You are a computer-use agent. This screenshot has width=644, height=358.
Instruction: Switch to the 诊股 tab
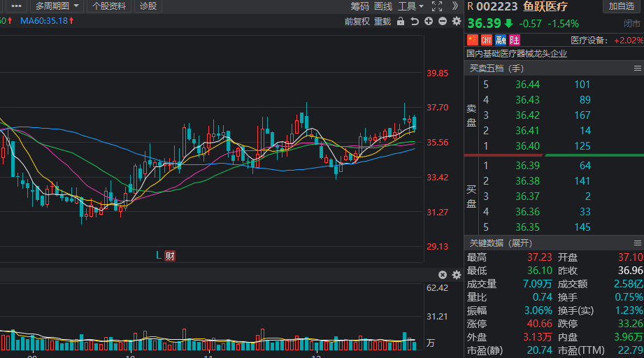(x=148, y=6)
